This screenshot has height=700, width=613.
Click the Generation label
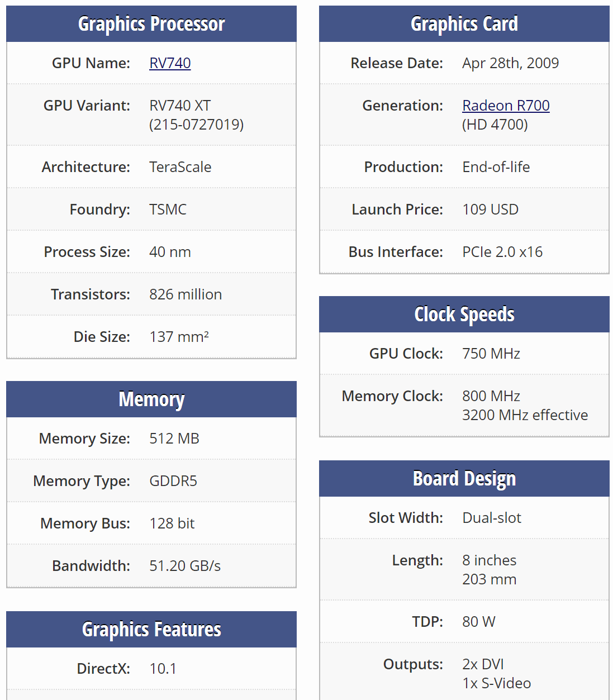click(x=403, y=106)
